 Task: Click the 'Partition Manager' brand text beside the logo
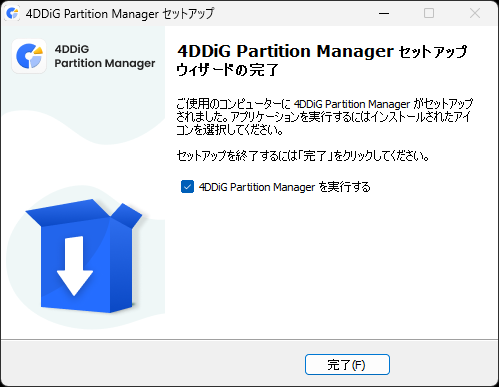point(105,63)
